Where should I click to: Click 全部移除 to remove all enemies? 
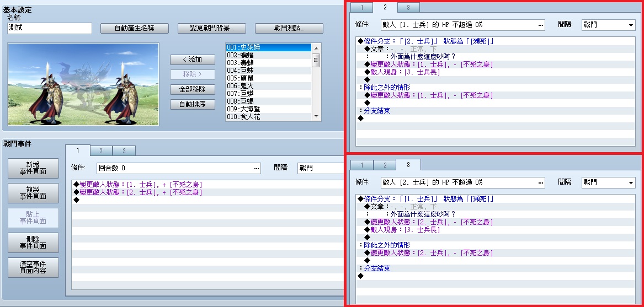coord(193,89)
